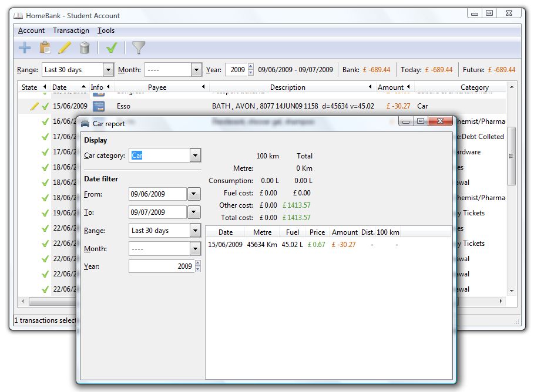534x392 pixels.
Task: Click the Add transaction plus icon
Action: click(x=25, y=48)
